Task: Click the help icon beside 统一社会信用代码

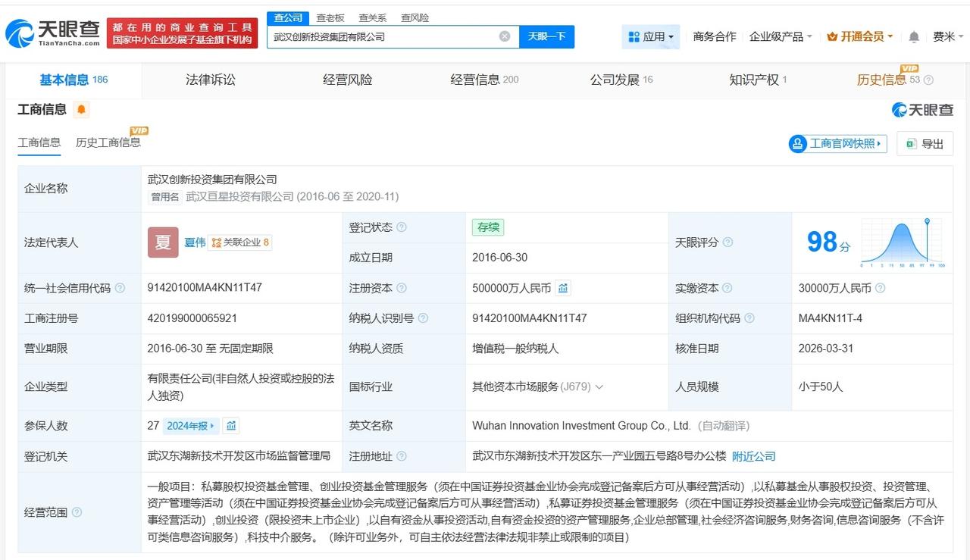Action: [120, 288]
